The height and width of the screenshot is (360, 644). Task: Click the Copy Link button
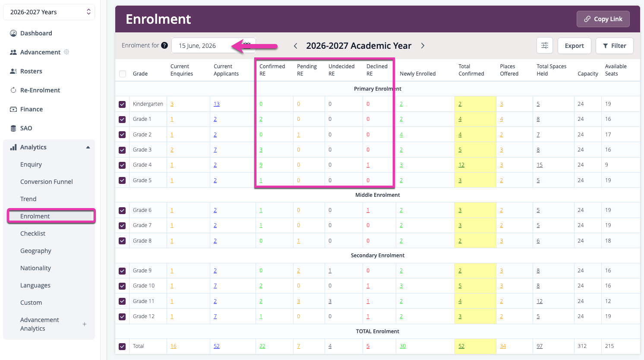tap(603, 19)
